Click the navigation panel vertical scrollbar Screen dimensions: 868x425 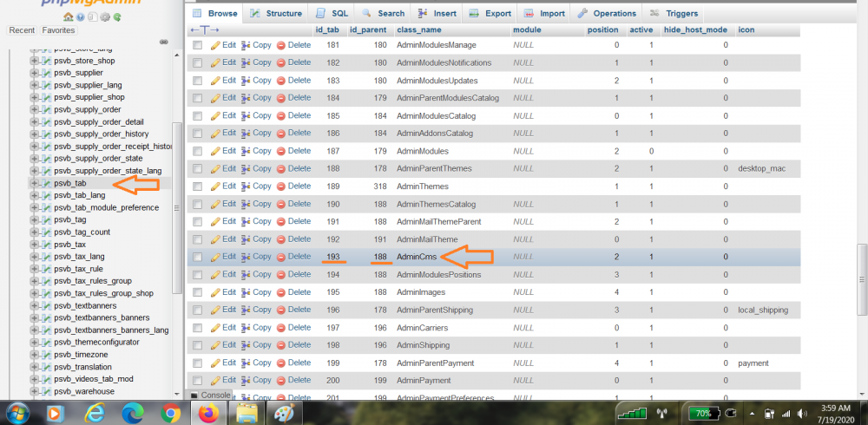point(178,207)
